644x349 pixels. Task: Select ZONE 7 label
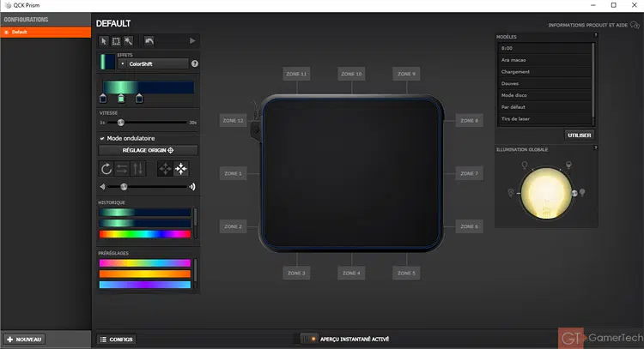(469, 173)
